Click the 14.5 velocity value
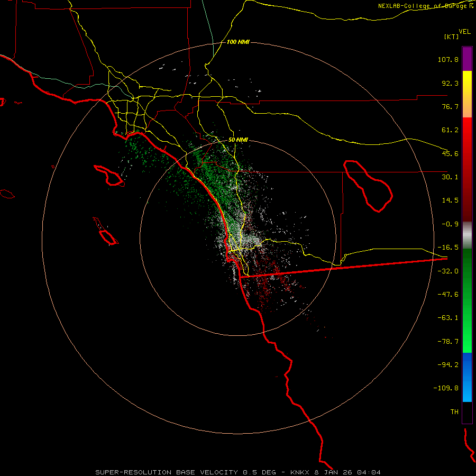Image resolution: width=476 pixels, height=476 pixels. (x=450, y=200)
